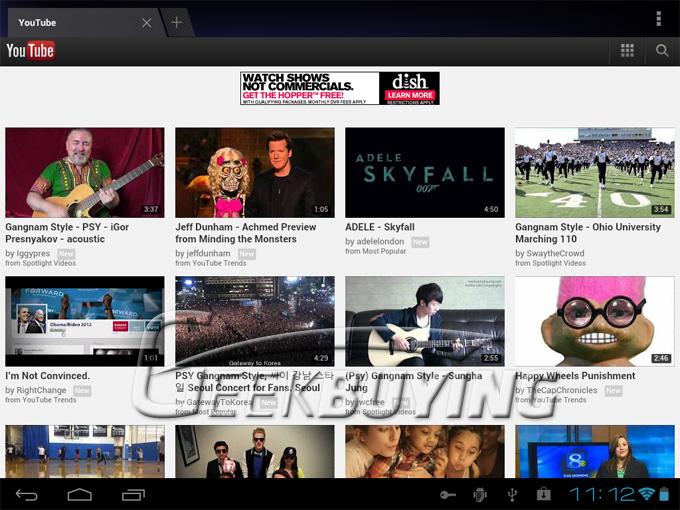The image size is (680, 510).
Task: Tap the Android home navigation button
Action: pos(80,494)
